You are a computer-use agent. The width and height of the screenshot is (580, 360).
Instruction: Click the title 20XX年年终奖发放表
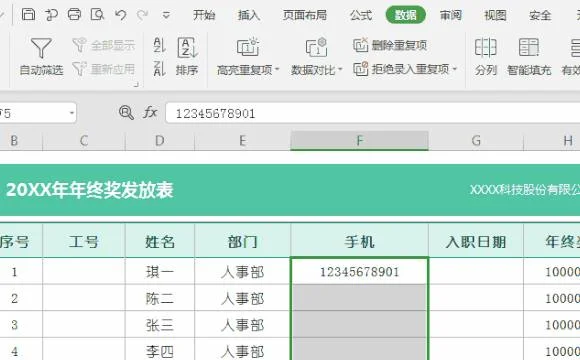[90, 190]
